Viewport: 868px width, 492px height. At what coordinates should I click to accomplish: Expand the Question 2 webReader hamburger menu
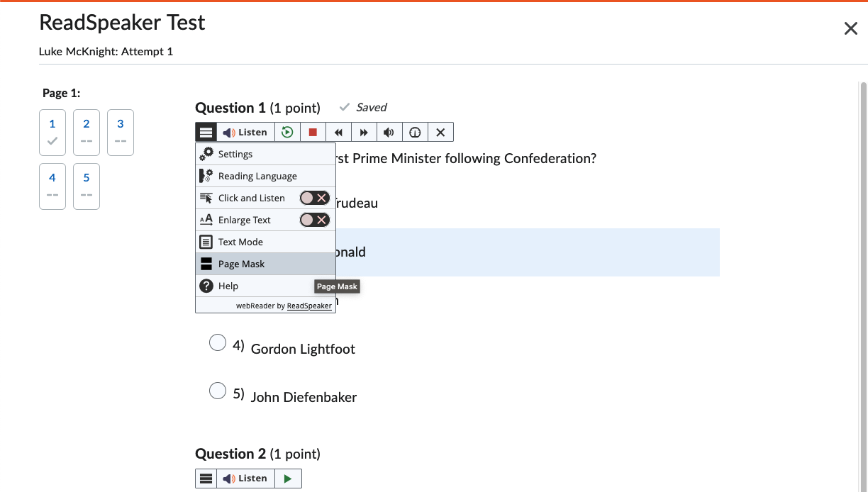pos(206,479)
